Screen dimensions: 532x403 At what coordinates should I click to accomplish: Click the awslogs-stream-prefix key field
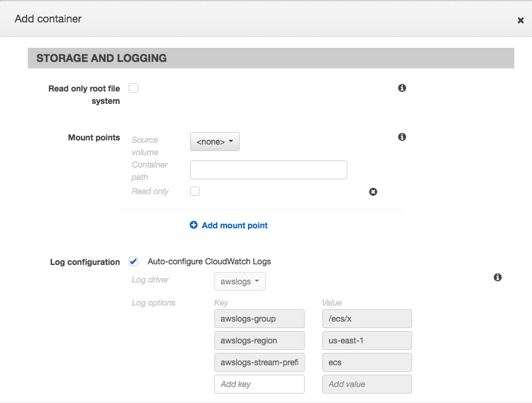coord(259,362)
